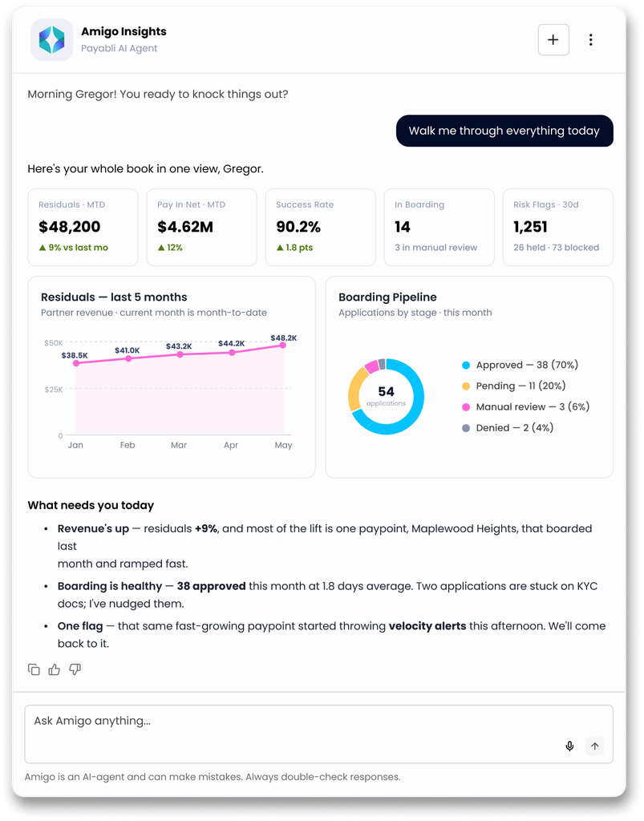Give the response a thumbs down
The height and width of the screenshot is (821, 644).
(75, 669)
